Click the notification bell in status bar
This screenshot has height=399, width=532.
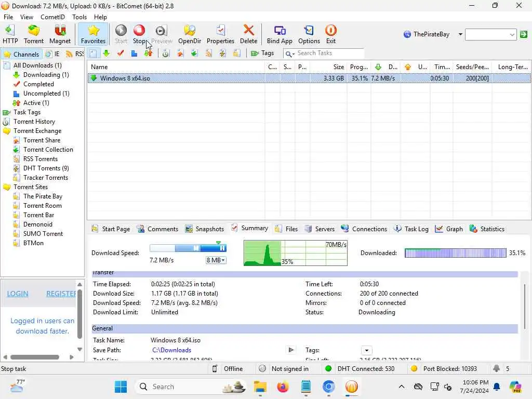(497, 369)
